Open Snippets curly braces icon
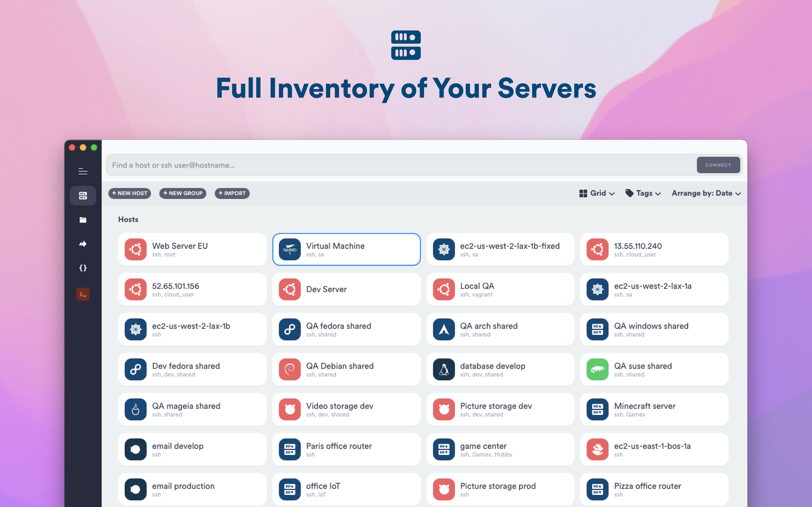 coord(83,268)
